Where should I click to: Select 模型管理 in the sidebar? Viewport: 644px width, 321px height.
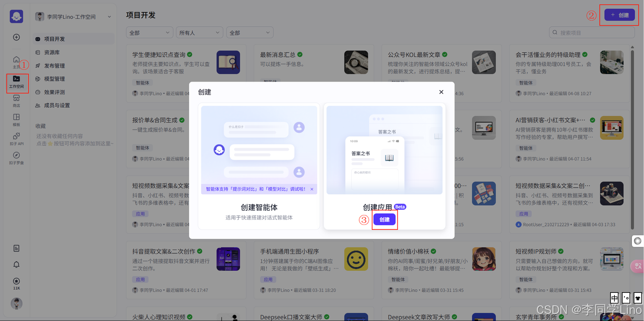tap(73, 78)
